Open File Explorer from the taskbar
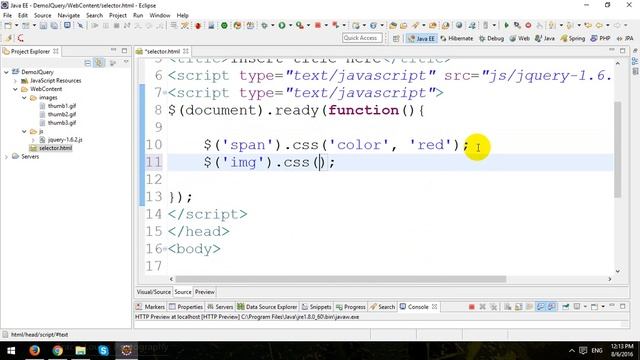Viewport: 640px width, 360px height. 80,350
